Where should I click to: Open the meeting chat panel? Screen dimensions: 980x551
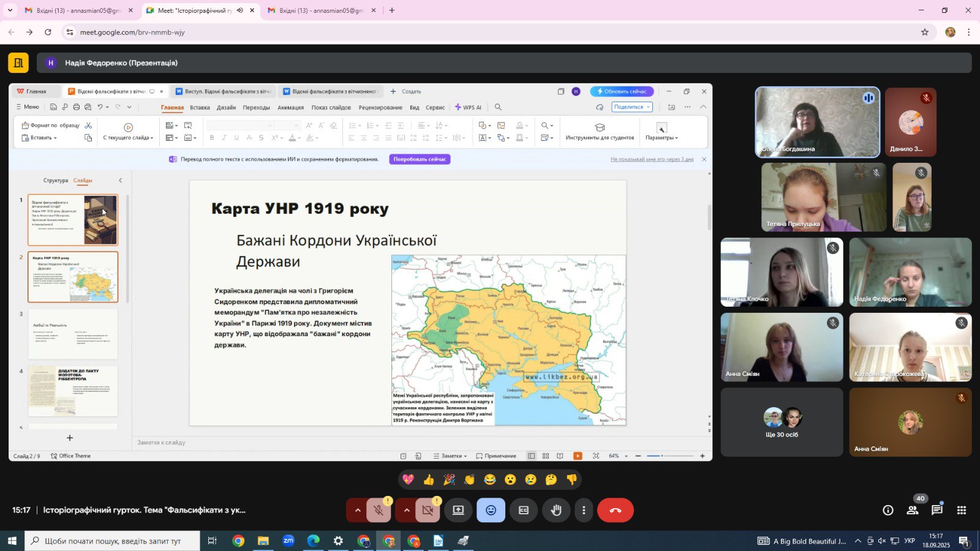pyautogui.click(x=937, y=510)
